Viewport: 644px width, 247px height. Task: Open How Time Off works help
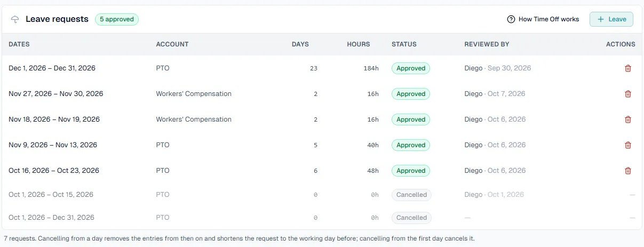click(x=543, y=19)
